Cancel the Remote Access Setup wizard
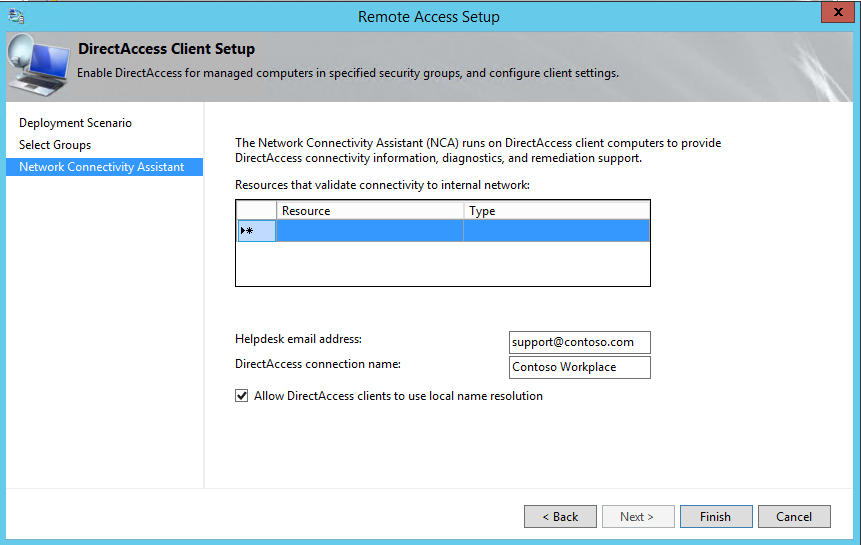Viewport: 861px width, 545px height. 794,516
